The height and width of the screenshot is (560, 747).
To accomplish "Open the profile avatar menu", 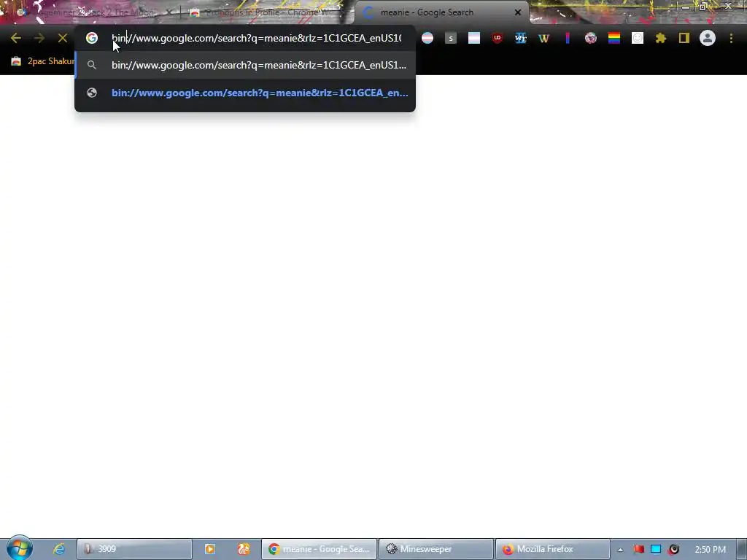I will coord(708,38).
